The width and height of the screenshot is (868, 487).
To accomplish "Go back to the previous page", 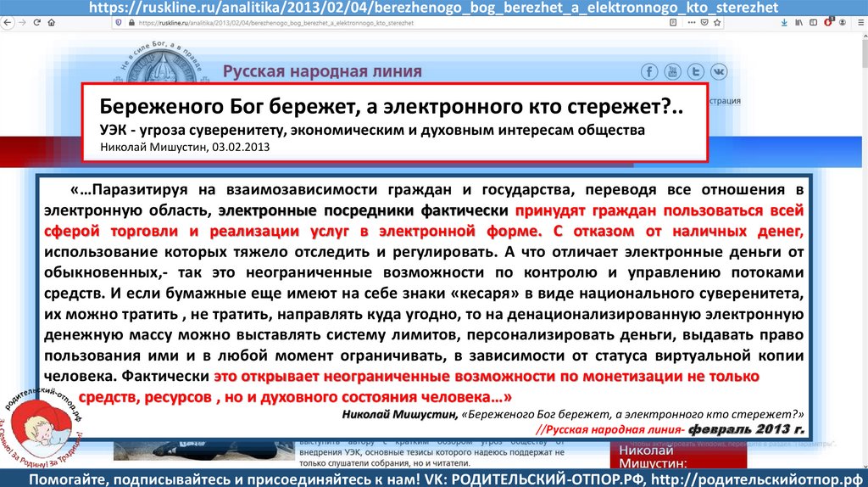I will tap(7, 23).
